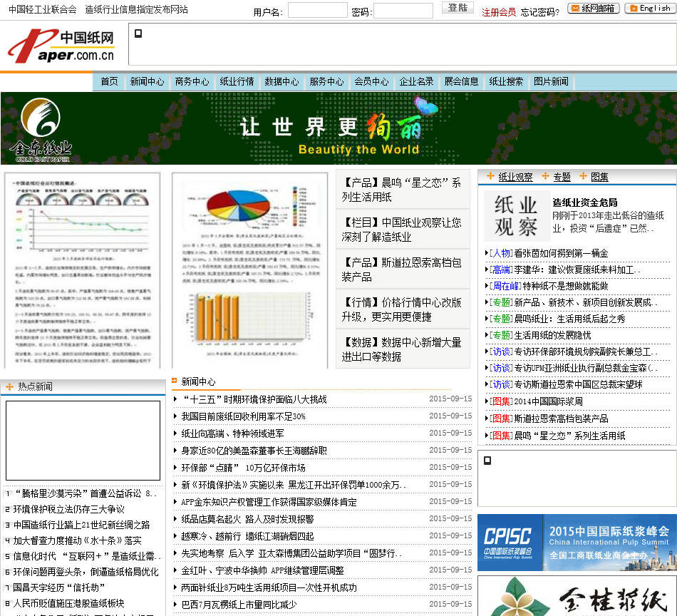Open [图集]2014中国国际浆周 link

tap(536, 401)
